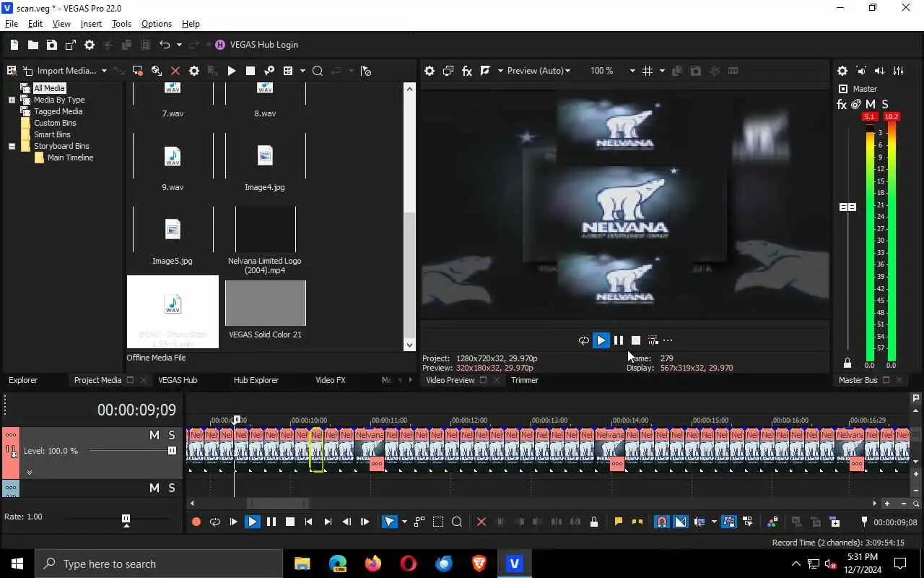Screen dimensions: 924x578
Task: Pause playback in Video Preview
Action: coord(619,340)
